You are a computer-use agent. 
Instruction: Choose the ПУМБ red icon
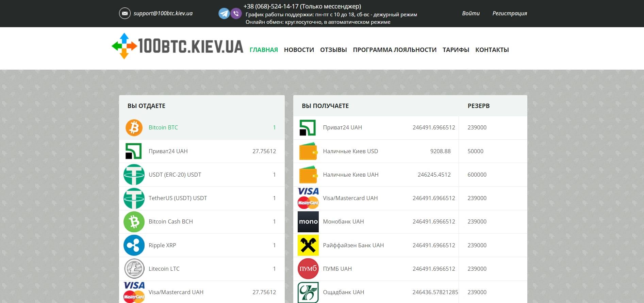308,269
